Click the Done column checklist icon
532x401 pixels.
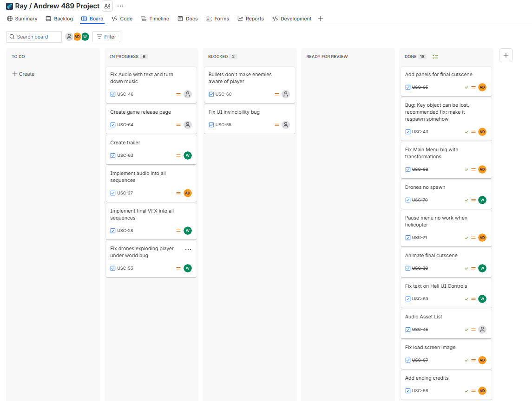435,57
